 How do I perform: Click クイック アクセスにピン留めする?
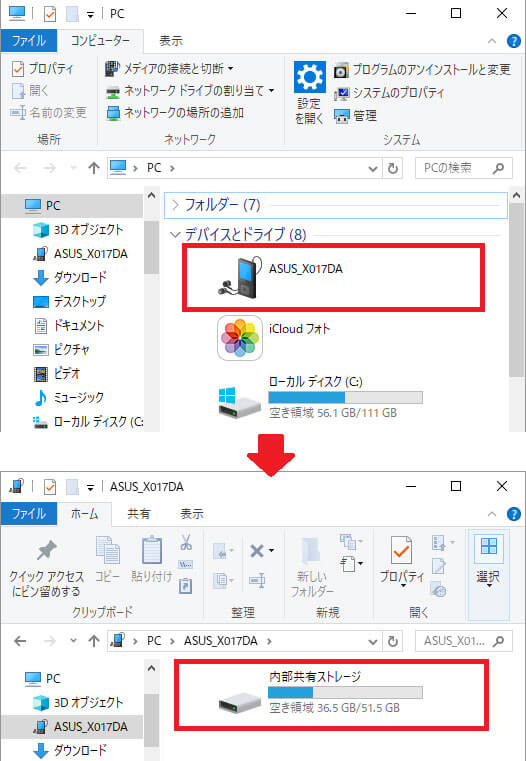46,568
